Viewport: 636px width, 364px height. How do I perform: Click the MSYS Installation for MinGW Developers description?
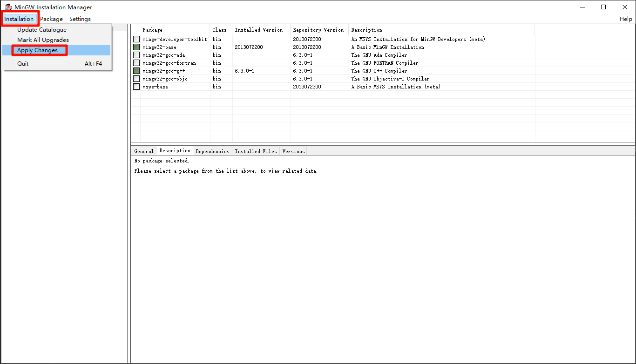pyautogui.click(x=418, y=39)
